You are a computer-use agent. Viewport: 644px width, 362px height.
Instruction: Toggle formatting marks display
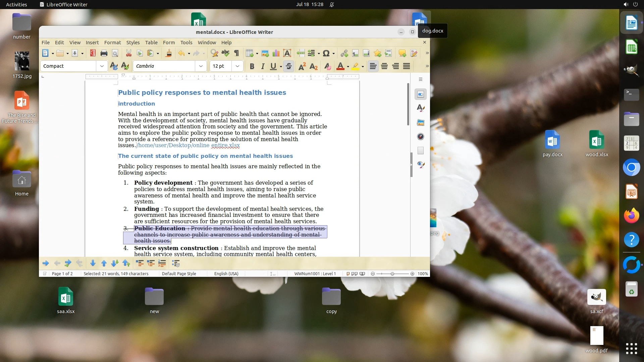236,53
